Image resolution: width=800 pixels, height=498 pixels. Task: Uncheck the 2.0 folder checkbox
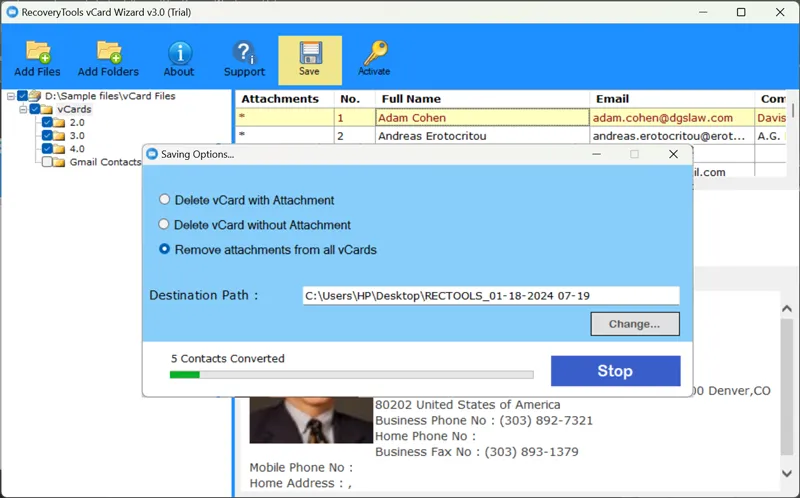(47, 122)
